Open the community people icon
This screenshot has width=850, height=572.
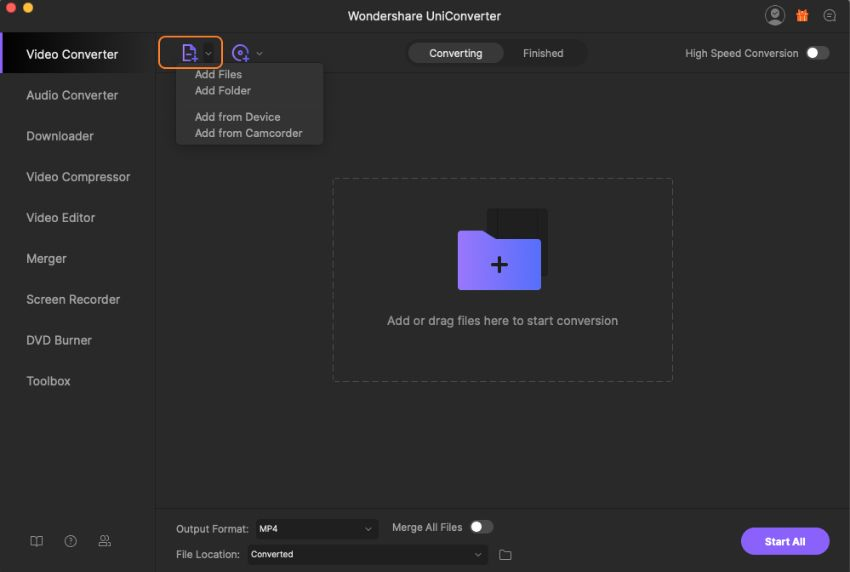(x=105, y=541)
